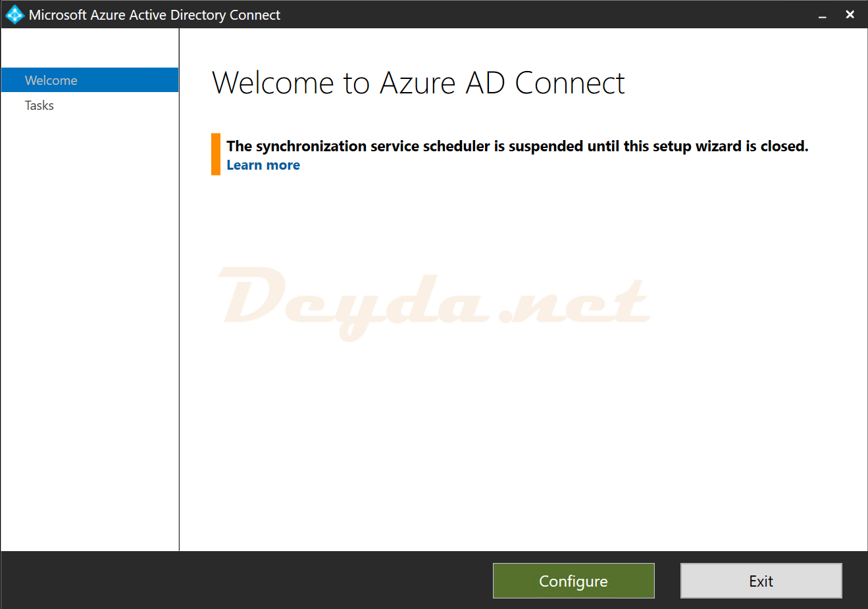The height and width of the screenshot is (609, 868).
Task: Click the green Configure button
Action: (x=573, y=581)
